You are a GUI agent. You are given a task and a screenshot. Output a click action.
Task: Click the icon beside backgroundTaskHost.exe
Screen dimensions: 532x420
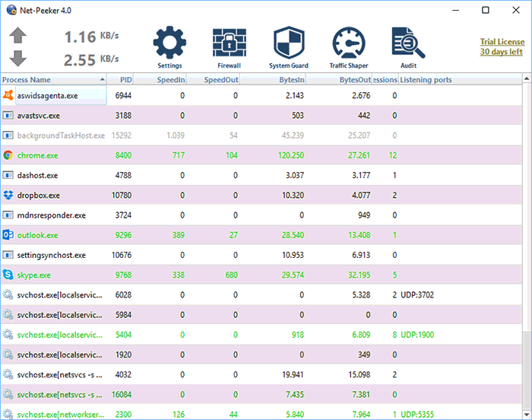point(8,135)
